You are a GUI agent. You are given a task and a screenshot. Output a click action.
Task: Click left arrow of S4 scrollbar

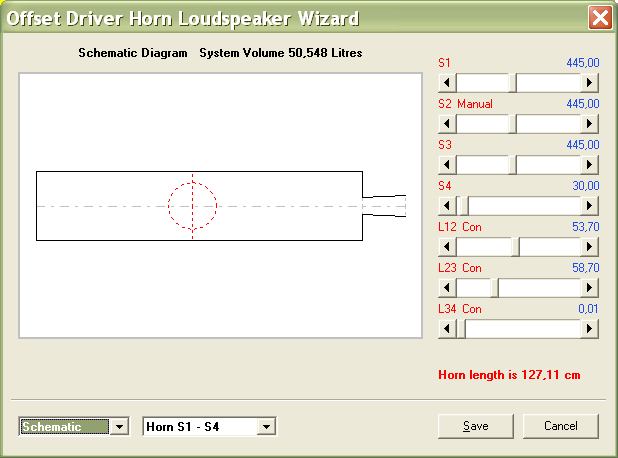pyautogui.click(x=447, y=206)
